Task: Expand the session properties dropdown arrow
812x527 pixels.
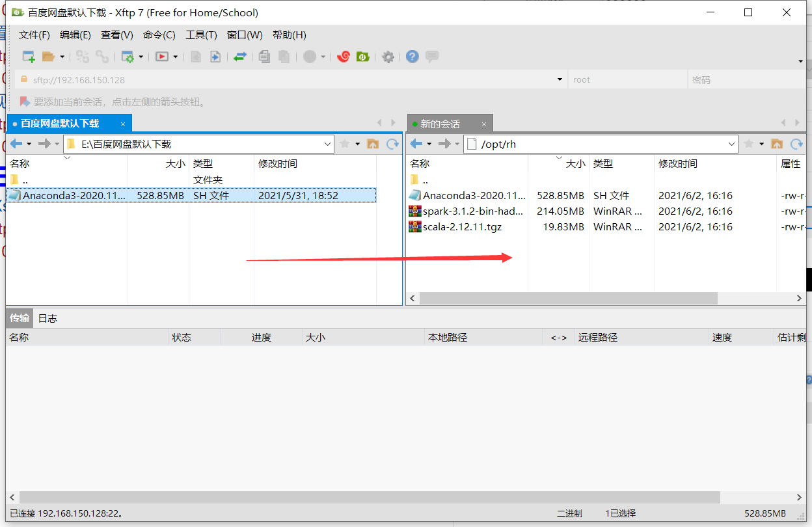Action: 141,57
